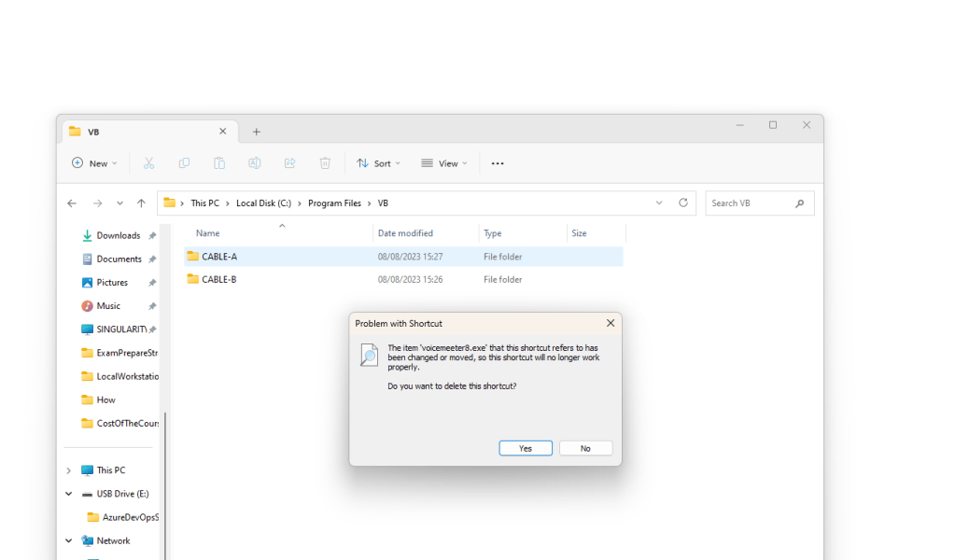This screenshot has width=955, height=560.
Task: Click Program Files breadcrumb
Action: click(334, 203)
